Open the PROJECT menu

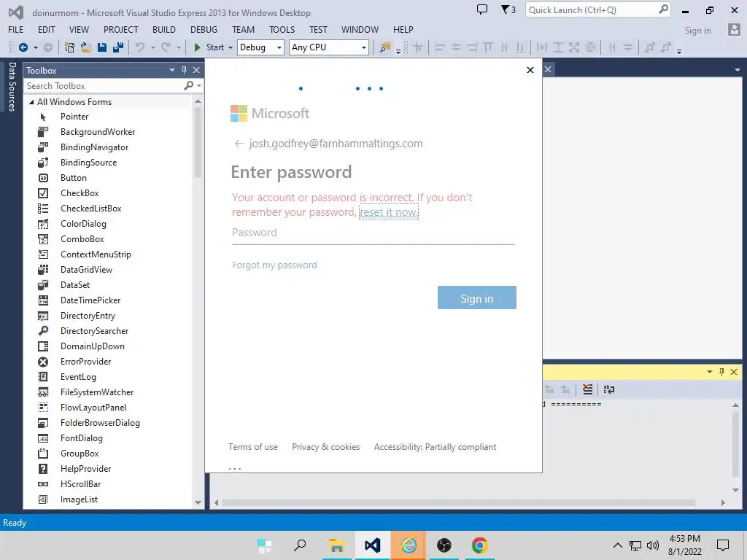click(x=121, y=29)
